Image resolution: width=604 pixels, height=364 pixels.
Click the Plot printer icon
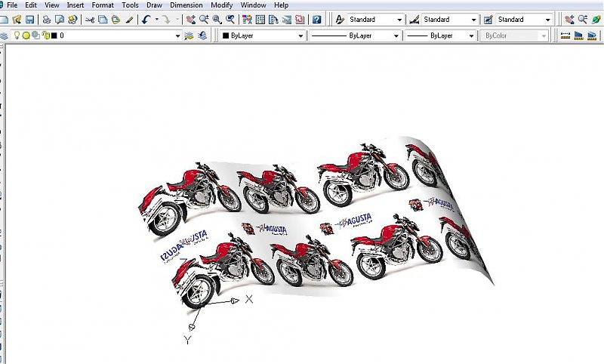(x=47, y=20)
